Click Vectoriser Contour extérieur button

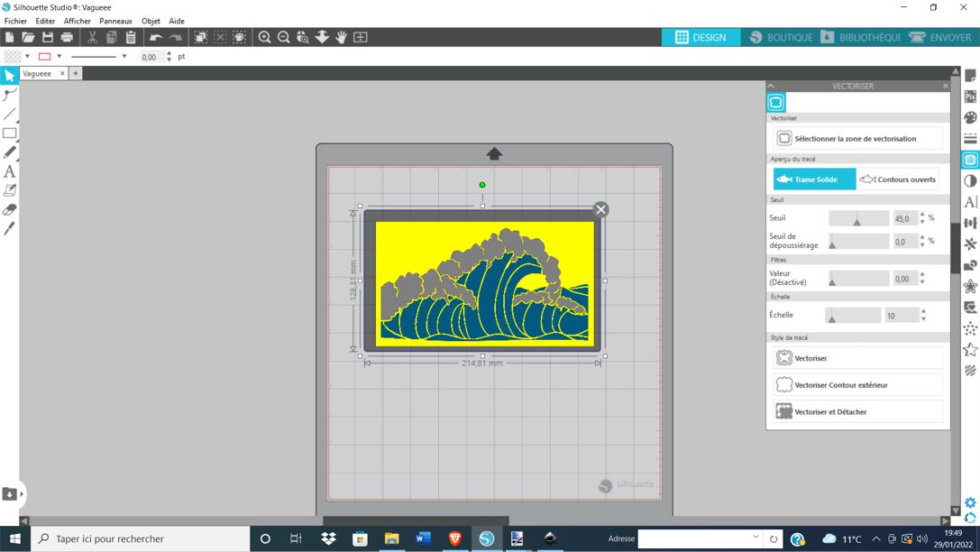coord(857,385)
